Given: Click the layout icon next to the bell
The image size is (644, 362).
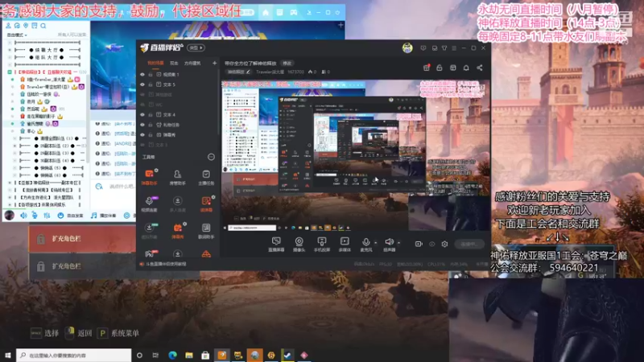Looking at the screenshot, I should pos(452,68).
